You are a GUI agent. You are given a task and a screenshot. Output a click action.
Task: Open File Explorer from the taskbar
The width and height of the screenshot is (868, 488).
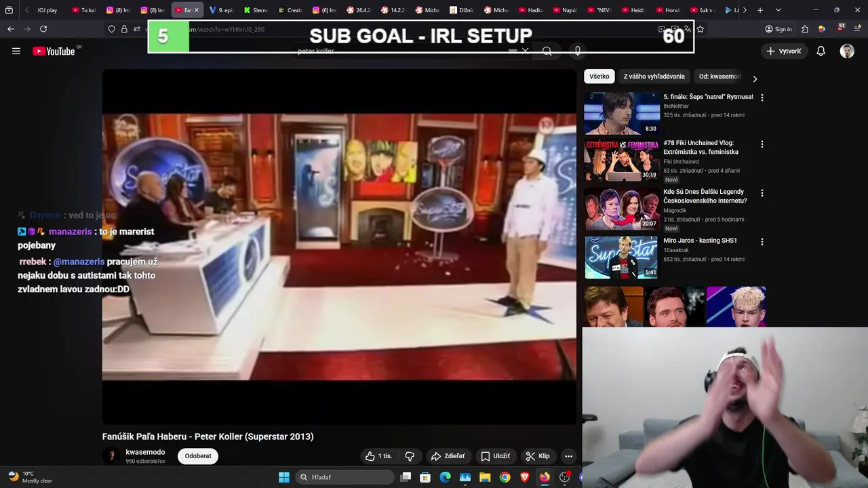point(485,477)
